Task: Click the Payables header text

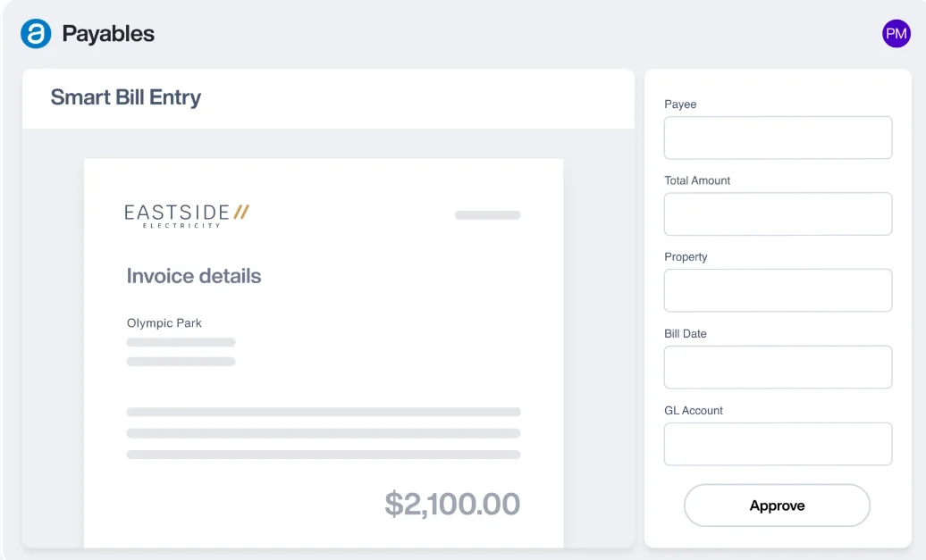Action: tap(107, 33)
